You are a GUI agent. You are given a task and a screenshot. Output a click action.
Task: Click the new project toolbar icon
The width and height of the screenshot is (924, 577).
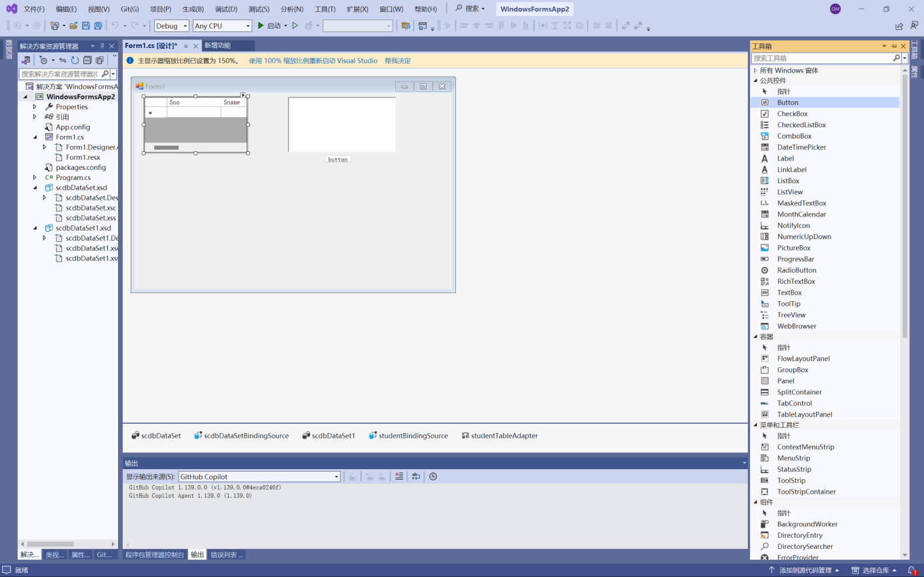click(x=55, y=25)
